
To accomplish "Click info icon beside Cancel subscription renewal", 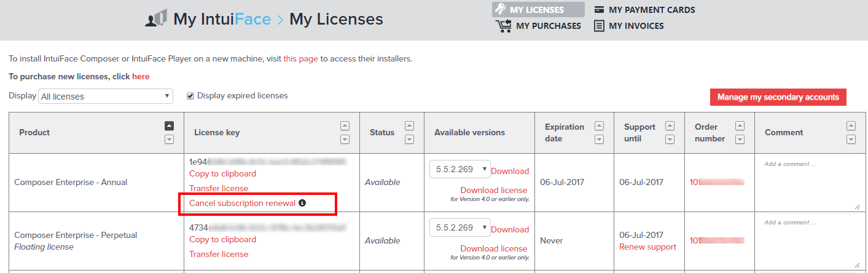I will pos(302,203).
